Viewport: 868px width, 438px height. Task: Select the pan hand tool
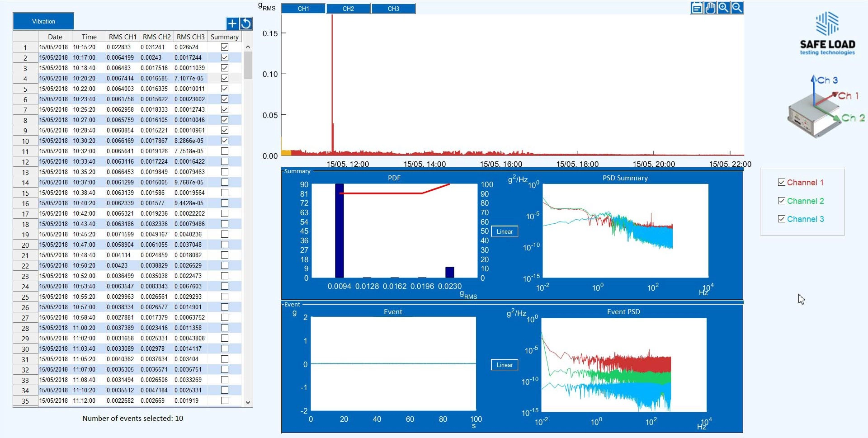[x=710, y=8]
